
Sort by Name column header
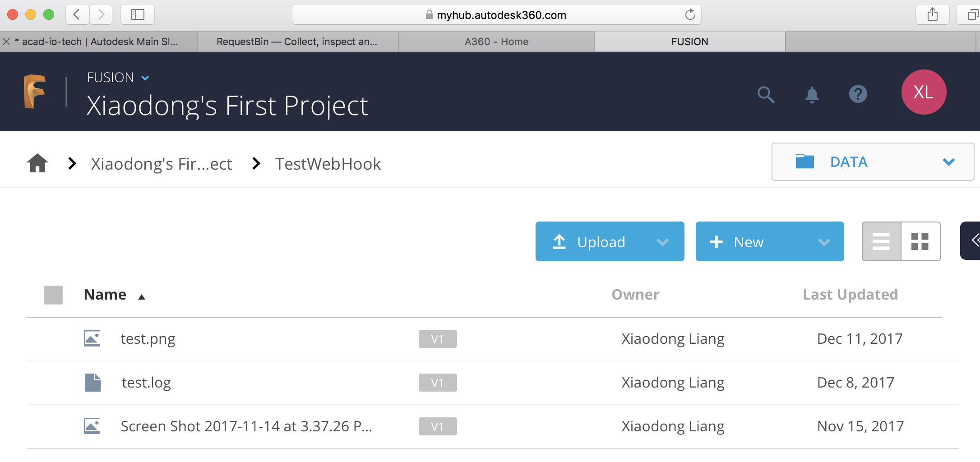click(105, 295)
